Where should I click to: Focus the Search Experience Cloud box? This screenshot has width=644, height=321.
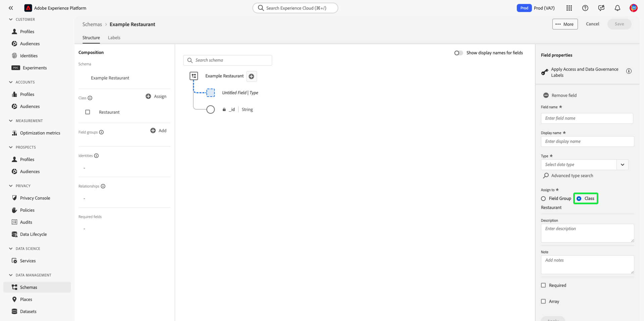(x=295, y=8)
